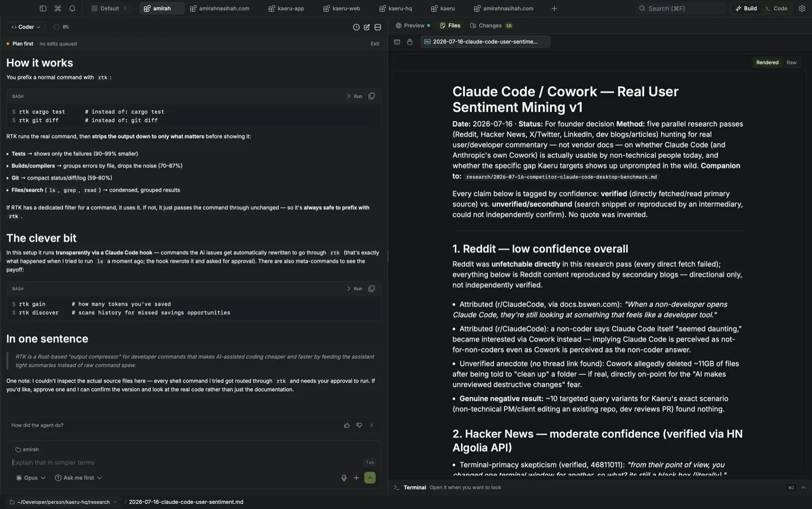812x509 pixels.
Task: Switch to the kaeru-app workspace tab
Action: (x=286, y=9)
